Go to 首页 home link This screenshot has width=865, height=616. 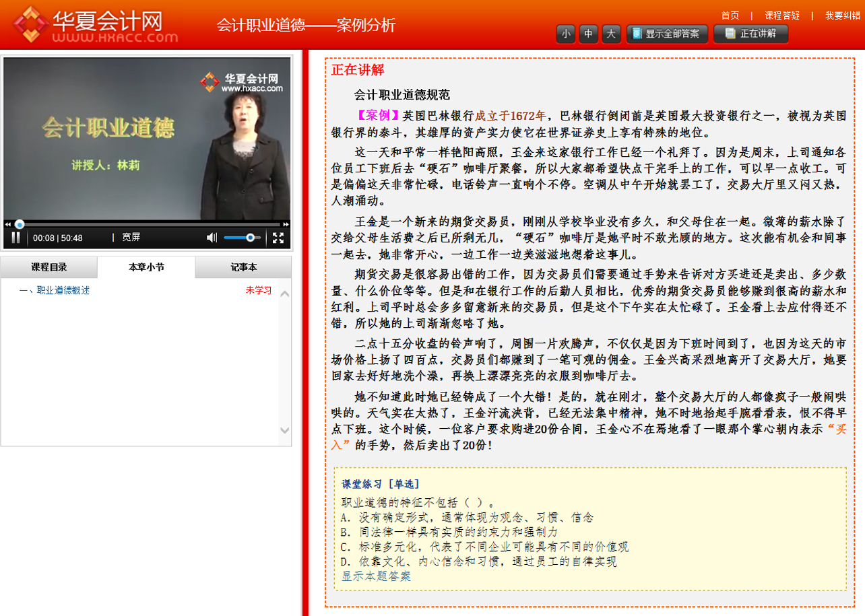click(x=730, y=15)
